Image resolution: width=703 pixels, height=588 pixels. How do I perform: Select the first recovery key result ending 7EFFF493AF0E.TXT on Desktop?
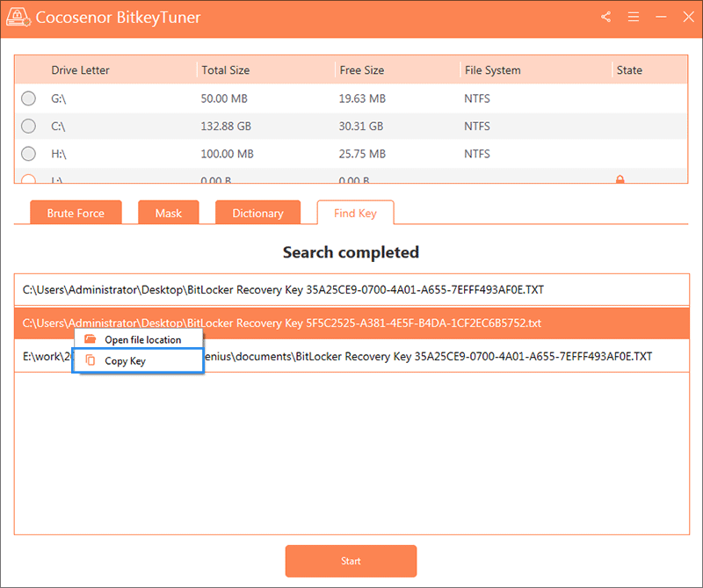(352, 290)
